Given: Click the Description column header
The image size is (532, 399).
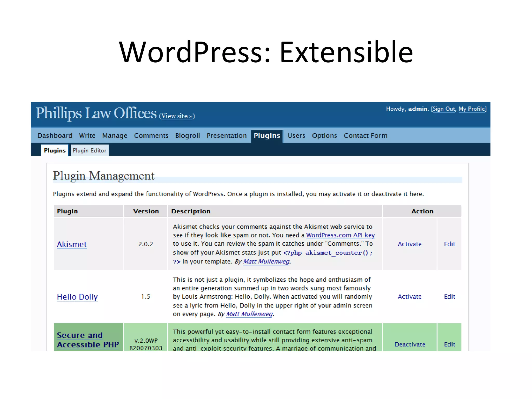Looking at the screenshot, I should [x=275, y=211].
